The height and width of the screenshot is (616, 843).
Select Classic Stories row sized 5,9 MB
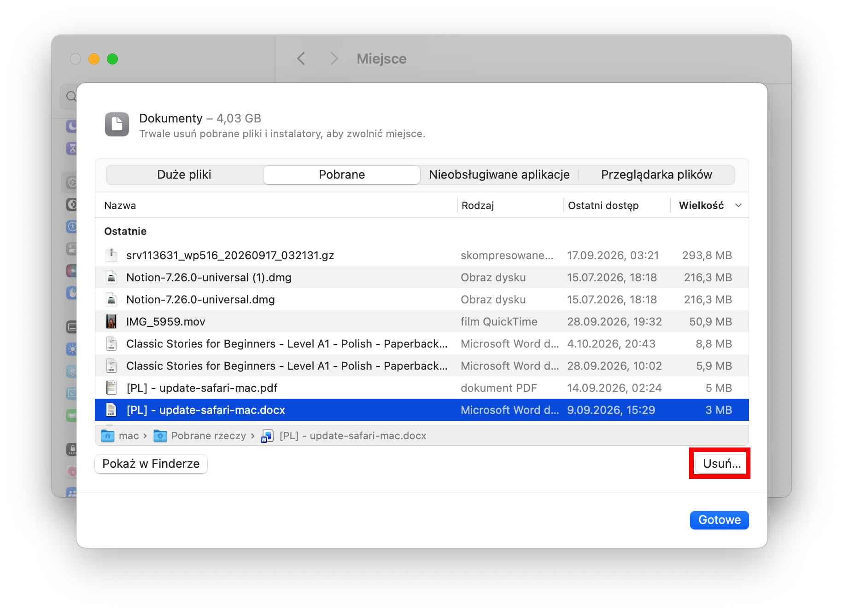coord(422,366)
